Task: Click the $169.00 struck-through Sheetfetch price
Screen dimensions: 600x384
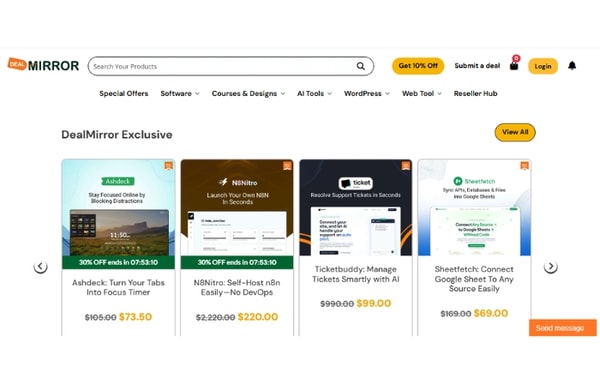Action: tap(456, 314)
